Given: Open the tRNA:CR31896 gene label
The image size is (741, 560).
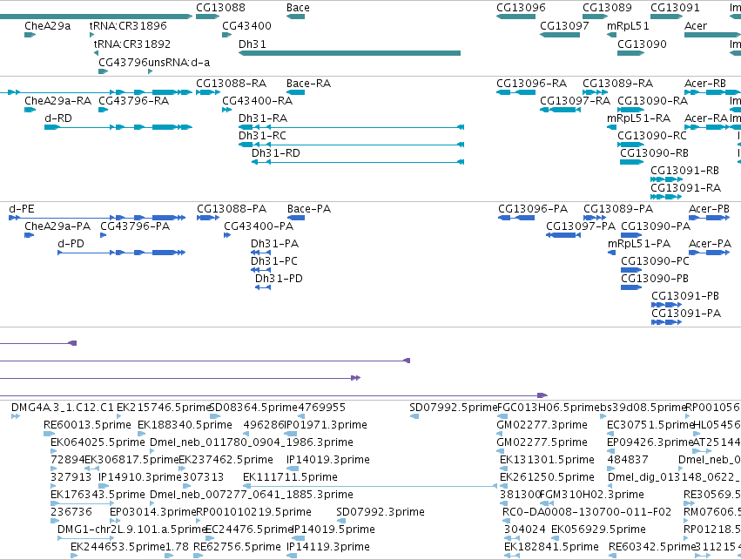Looking at the screenshot, I should [x=128, y=25].
